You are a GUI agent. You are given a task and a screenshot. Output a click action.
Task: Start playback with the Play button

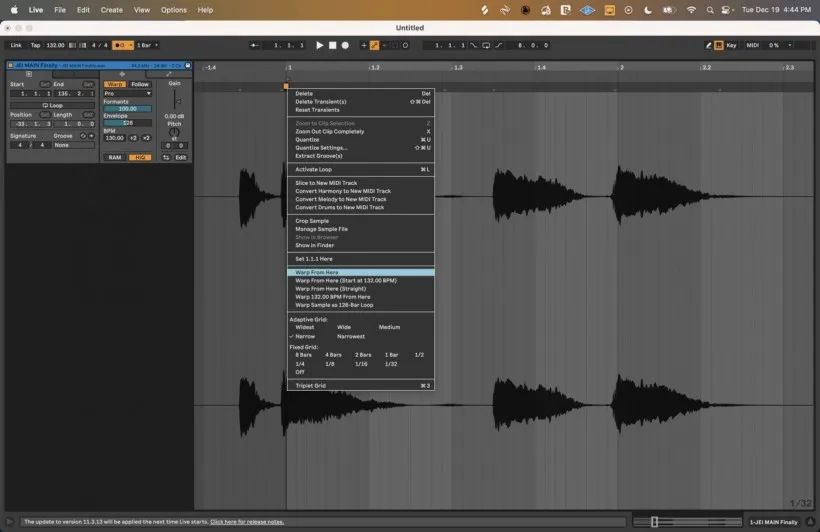pos(320,46)
